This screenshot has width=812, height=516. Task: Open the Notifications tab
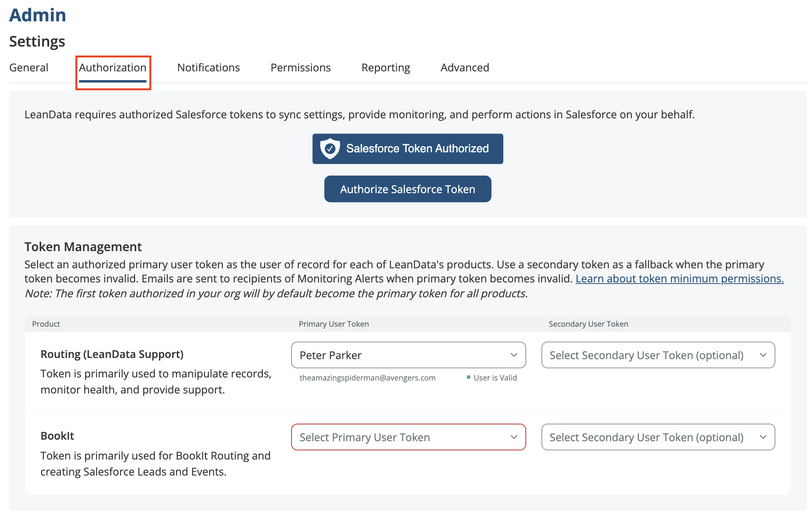(x=208, y=68)
